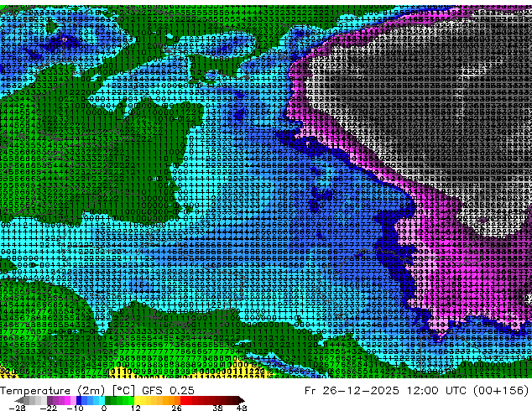Click the bright magenta swatch in the legend
Image resolution: width=532 pixels, height=411 pixels.
tap(67, 400)
